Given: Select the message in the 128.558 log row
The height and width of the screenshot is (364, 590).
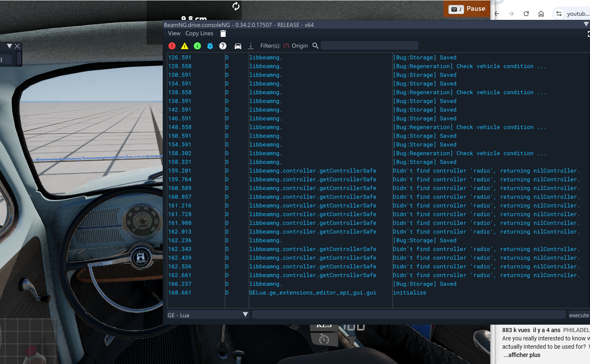Looking at the screenshot, I should pyautogui.click(x=470, y=66).
